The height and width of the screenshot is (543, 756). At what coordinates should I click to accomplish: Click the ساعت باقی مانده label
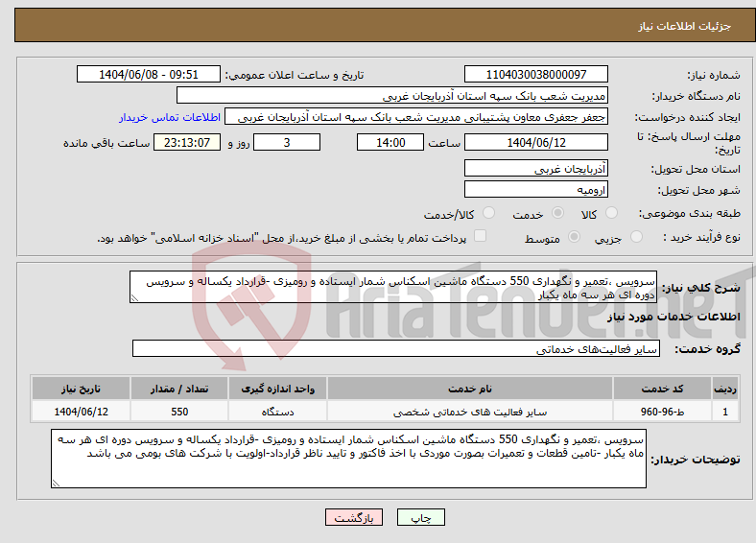106,143
